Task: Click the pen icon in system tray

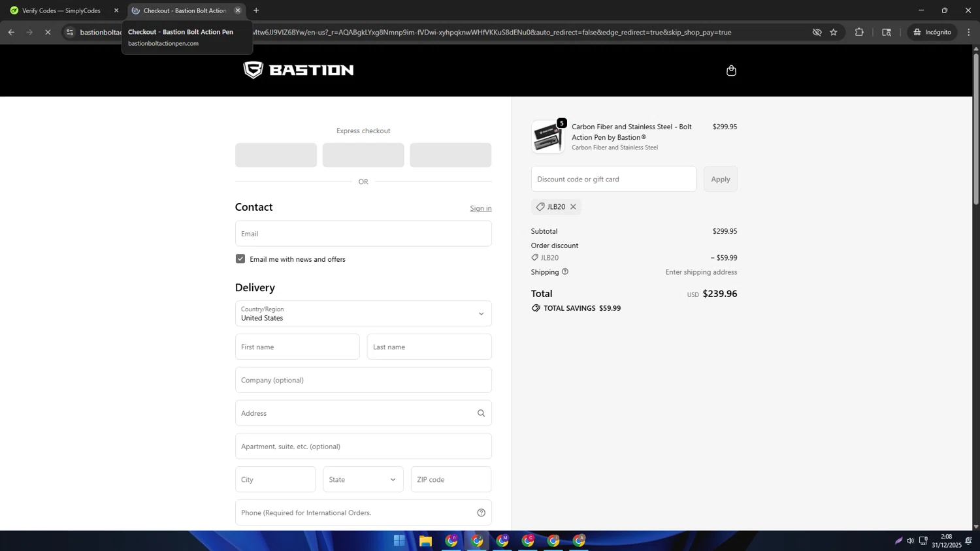Action: (898, 541)
